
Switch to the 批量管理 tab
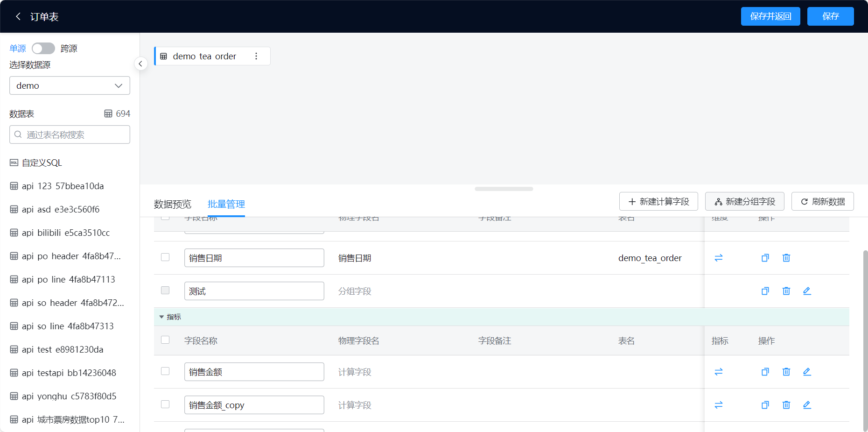pos(226,204)
